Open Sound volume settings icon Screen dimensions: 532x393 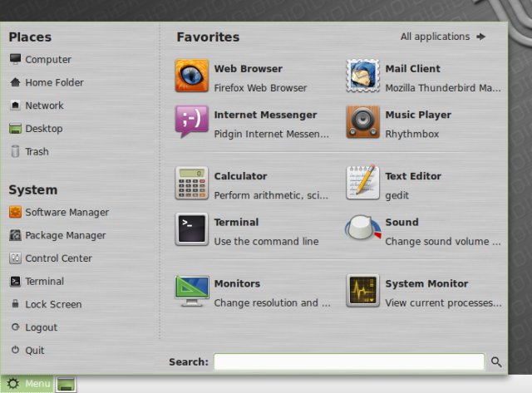tap(362, 229)
